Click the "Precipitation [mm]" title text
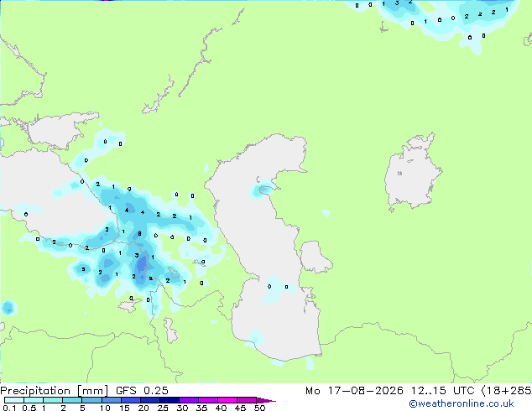Image resolution: width=532 pixels, height=411 pixels. click(55, 391)
